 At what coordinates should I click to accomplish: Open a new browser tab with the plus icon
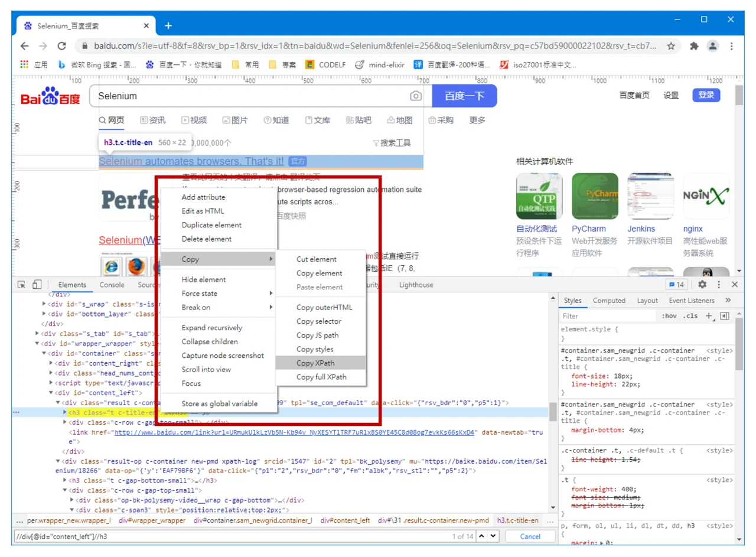click(x=168, y=25)
